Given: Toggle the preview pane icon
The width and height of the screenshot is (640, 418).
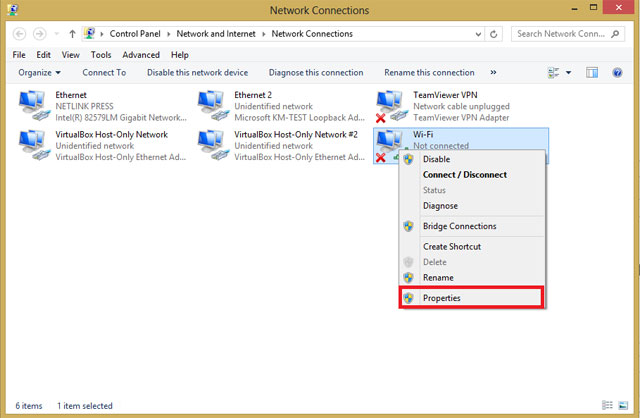Looking at the screenshot, I should [x=592, y=73].
